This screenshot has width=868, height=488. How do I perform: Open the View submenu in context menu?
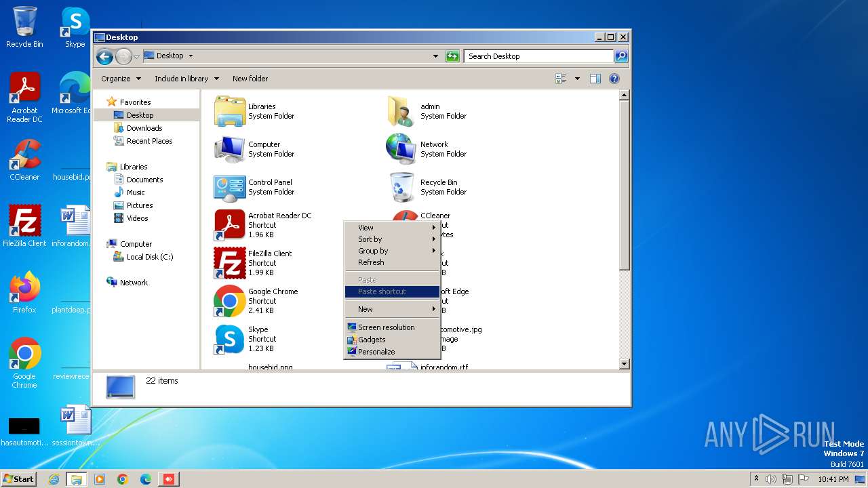tap(392, 228)
